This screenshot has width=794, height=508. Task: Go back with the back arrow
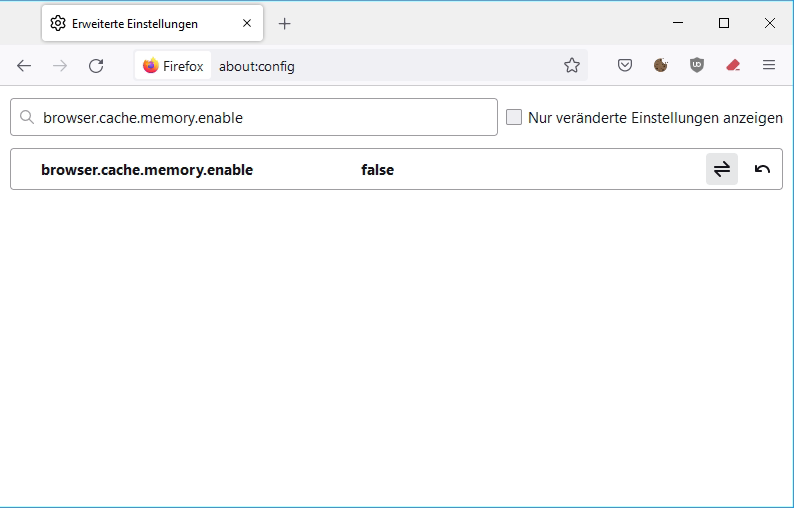pos(24,66)
